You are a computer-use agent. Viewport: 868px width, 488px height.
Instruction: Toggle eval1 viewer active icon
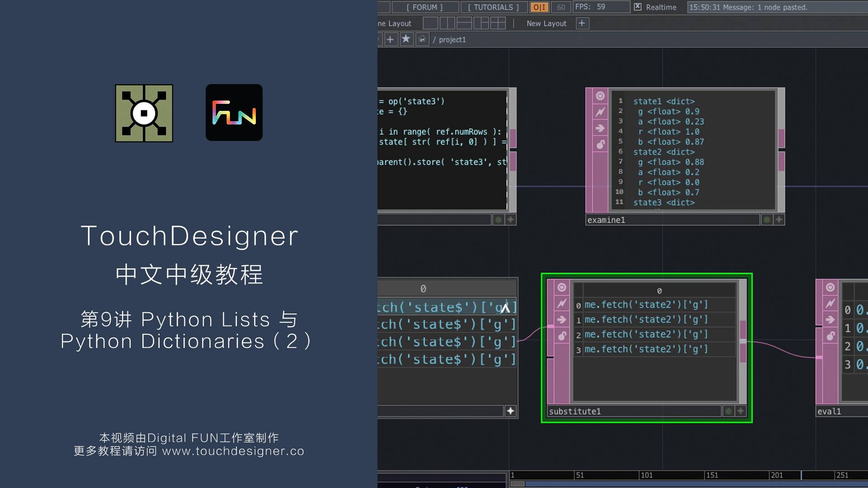(830, 287)
